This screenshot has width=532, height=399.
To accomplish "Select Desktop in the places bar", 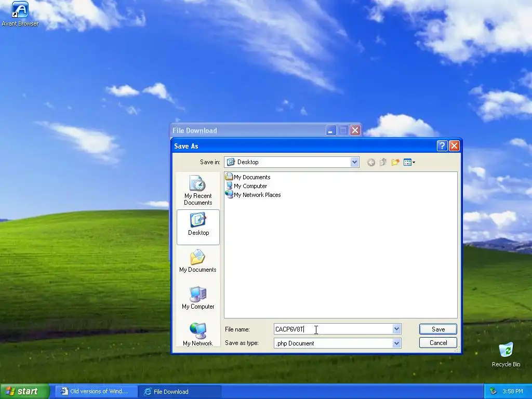I will click(x=198, y=227).
